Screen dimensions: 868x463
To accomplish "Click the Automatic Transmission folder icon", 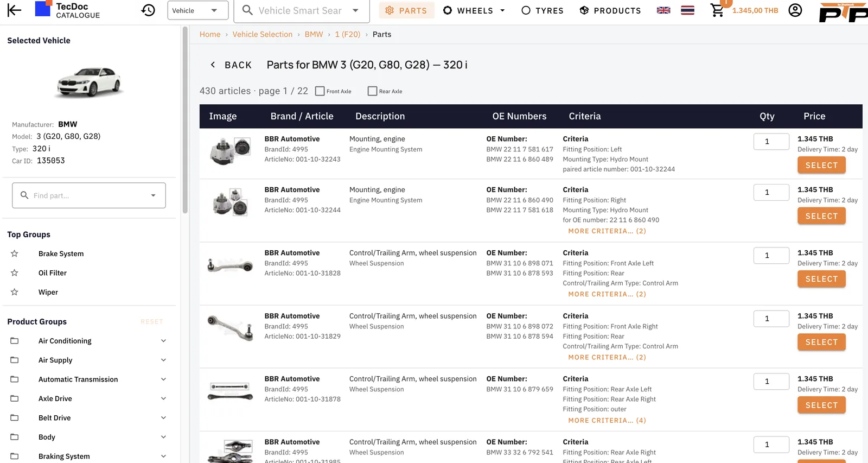I will pyautogui.click(x=15, y=379).
